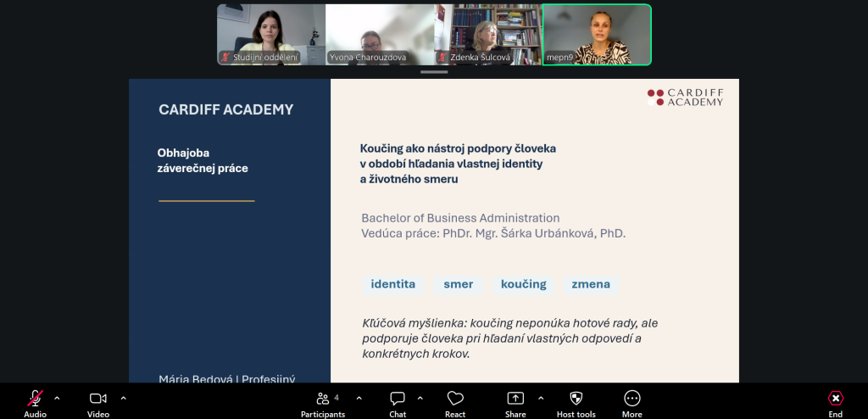
Task: Open the Chat panel
Action: click(x=398, y=404)
